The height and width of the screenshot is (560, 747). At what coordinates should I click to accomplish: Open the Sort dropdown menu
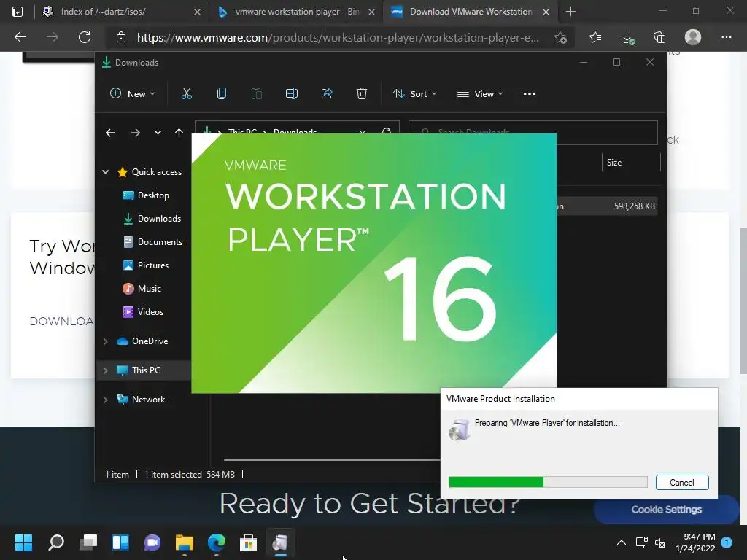click(414, 94)
